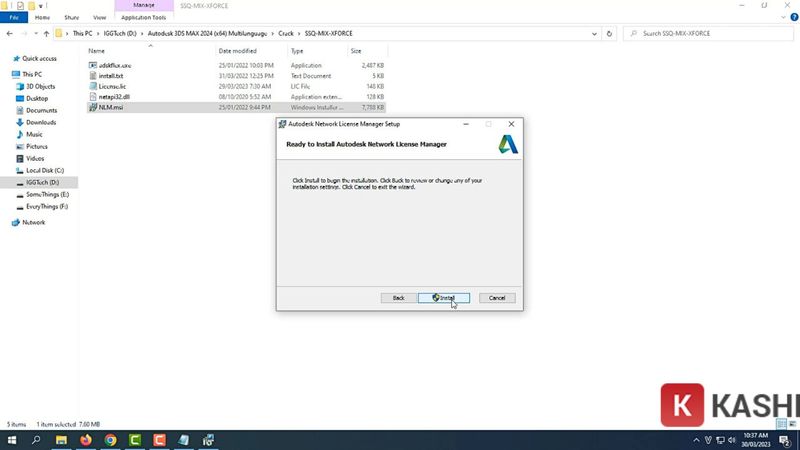Open Firefox from the taskbar
The image size is (800, 450).
[x=86, y=439]
